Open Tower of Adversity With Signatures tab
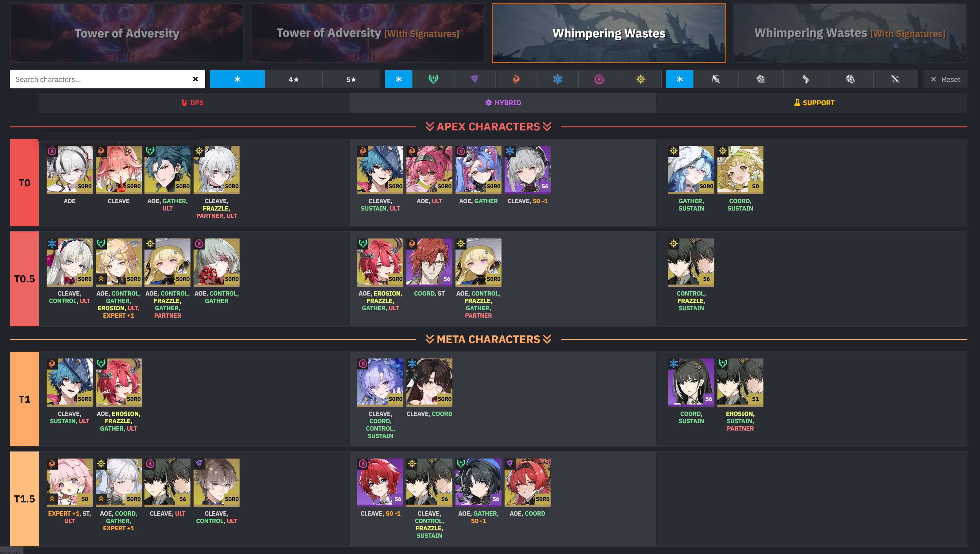This screenshot has height=554, width=980. 367,33
